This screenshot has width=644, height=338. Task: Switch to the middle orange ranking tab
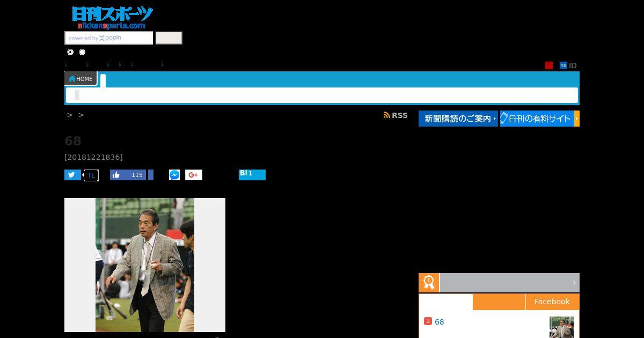pyautogui.click(x=499, y=302)
